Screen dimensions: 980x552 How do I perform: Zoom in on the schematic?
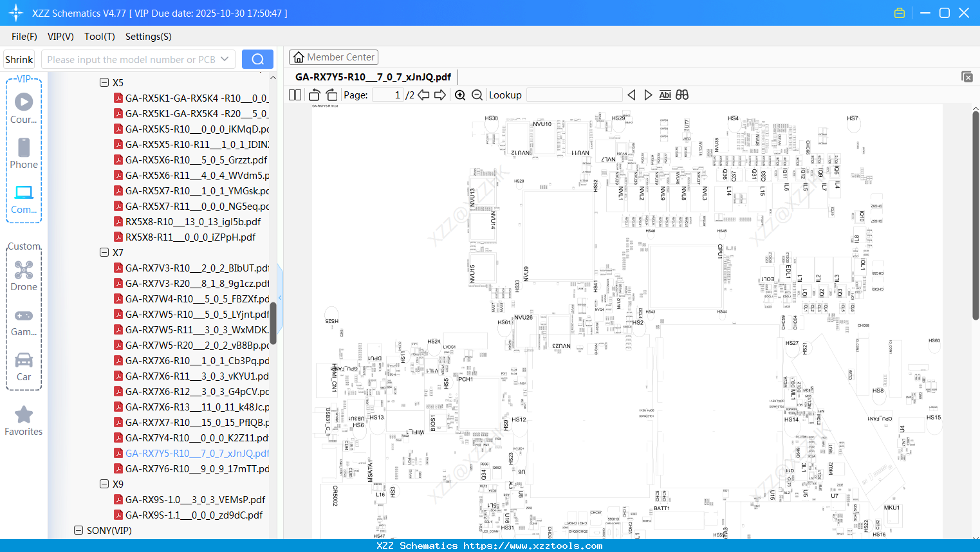(x=460, y=95)
